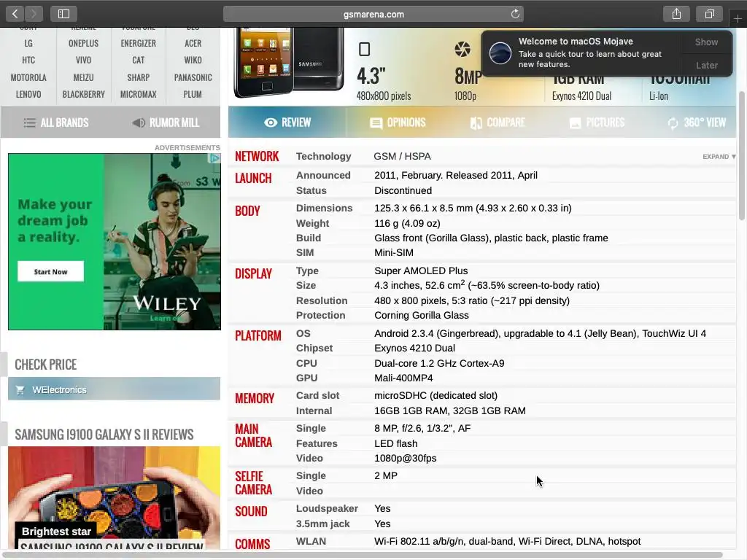The image size is (747, 560).
Task: Reload the page with the refresh icon
Action: [x=515, y=14]
